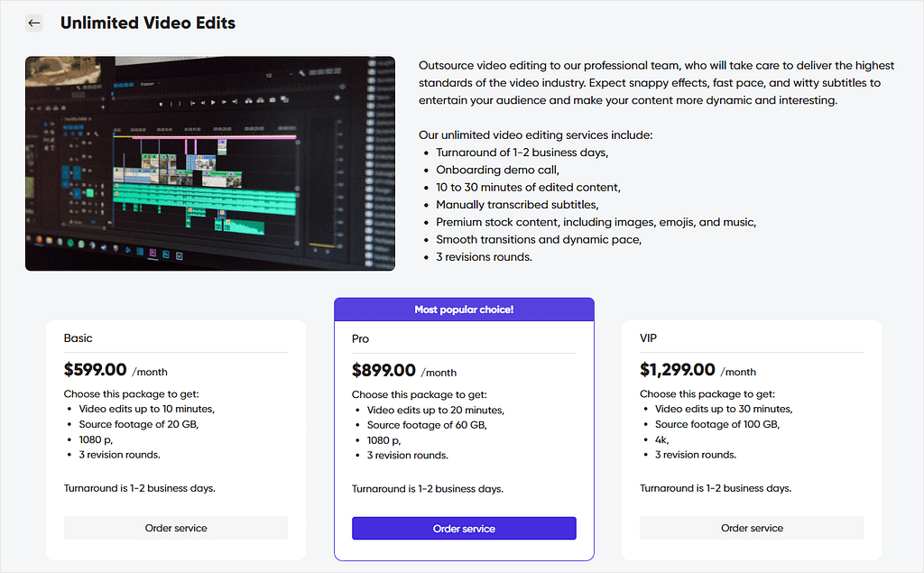Viewport: 924px width, 573px height.
Task: Click the VIP plan name
Action: coord(648,337)
